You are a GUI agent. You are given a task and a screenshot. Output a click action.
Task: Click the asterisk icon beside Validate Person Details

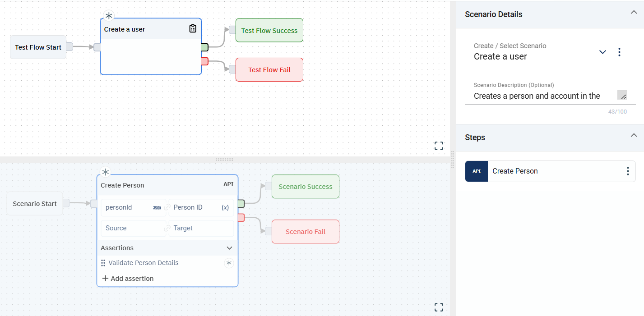tap(229, 263)
